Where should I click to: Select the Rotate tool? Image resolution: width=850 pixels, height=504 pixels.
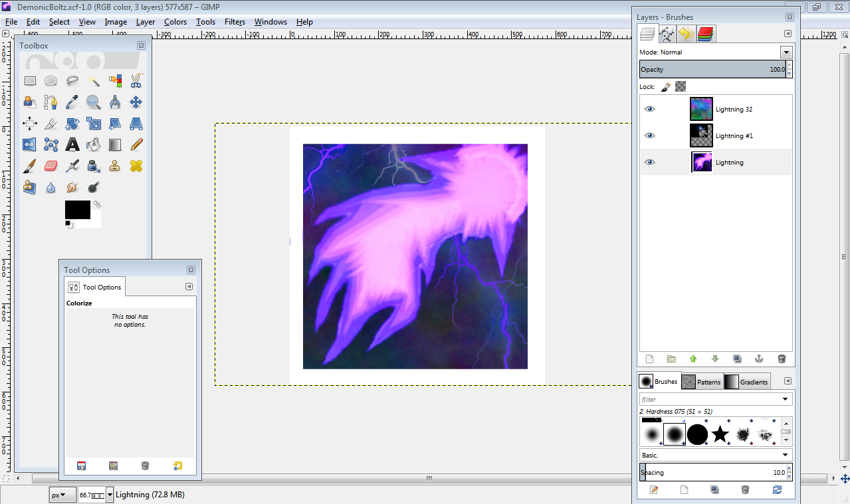(x=72, y=124)
